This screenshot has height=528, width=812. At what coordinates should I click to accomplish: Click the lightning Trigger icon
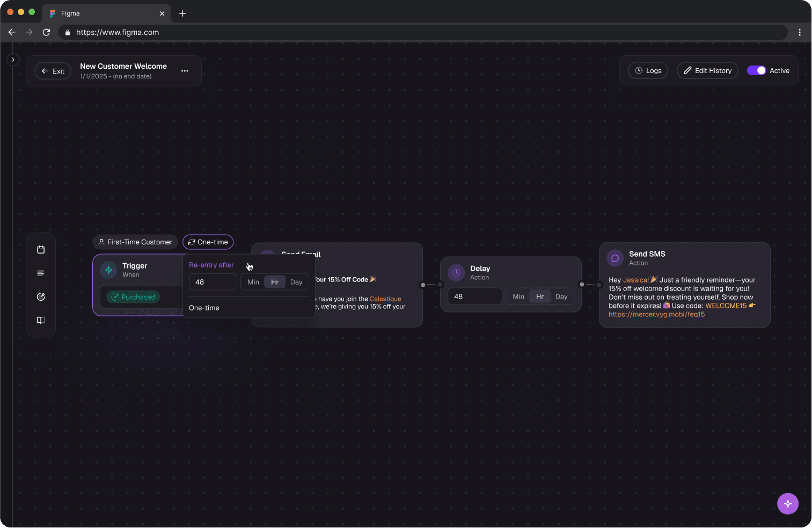click(108, 270)
